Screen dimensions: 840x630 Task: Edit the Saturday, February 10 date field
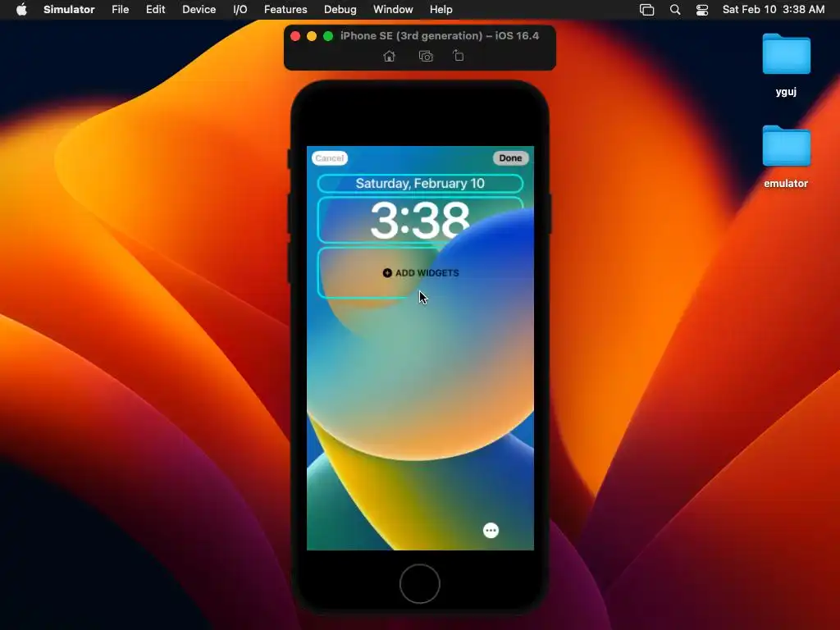(420, 183)
